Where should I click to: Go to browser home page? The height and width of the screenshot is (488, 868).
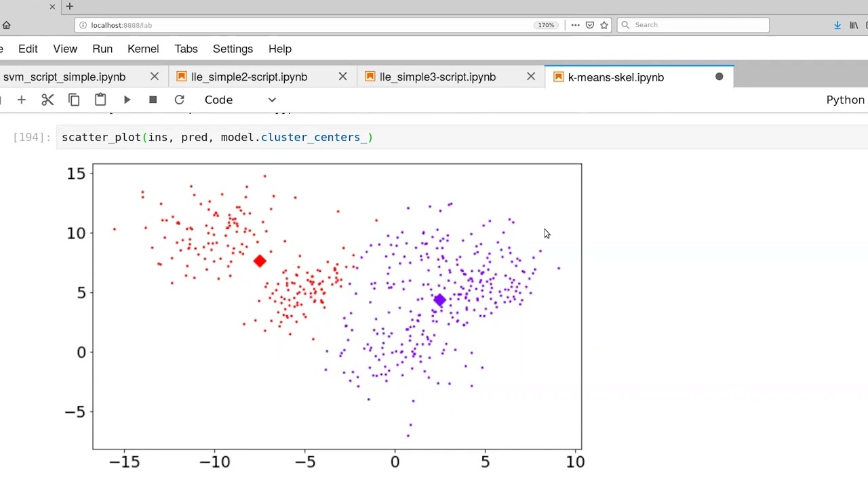click(6, 25)
